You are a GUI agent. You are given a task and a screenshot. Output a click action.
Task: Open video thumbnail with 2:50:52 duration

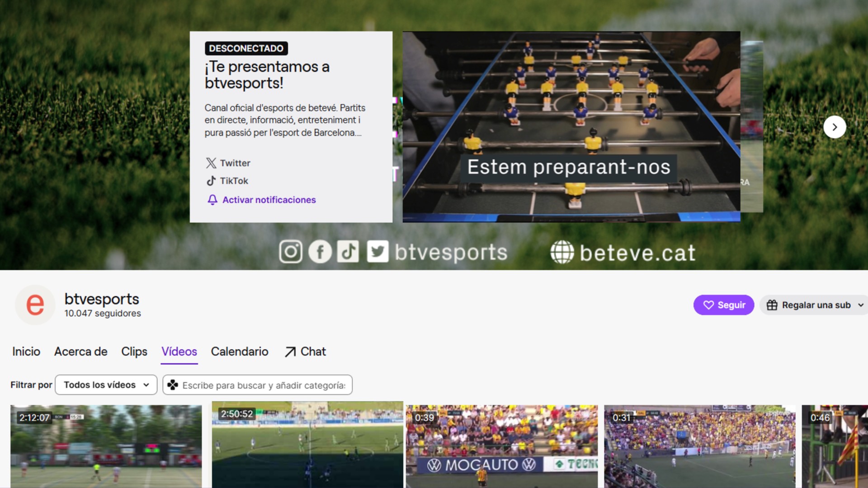point(307,445)
